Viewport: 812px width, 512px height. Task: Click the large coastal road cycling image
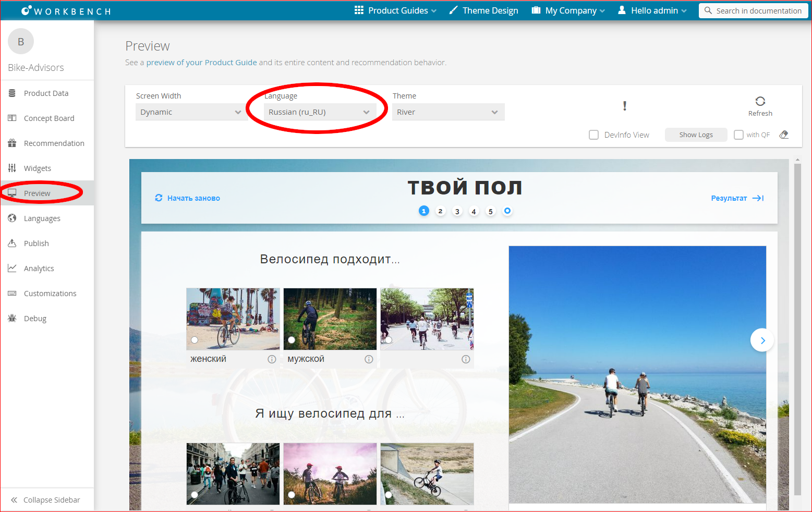tap(637, 374)
